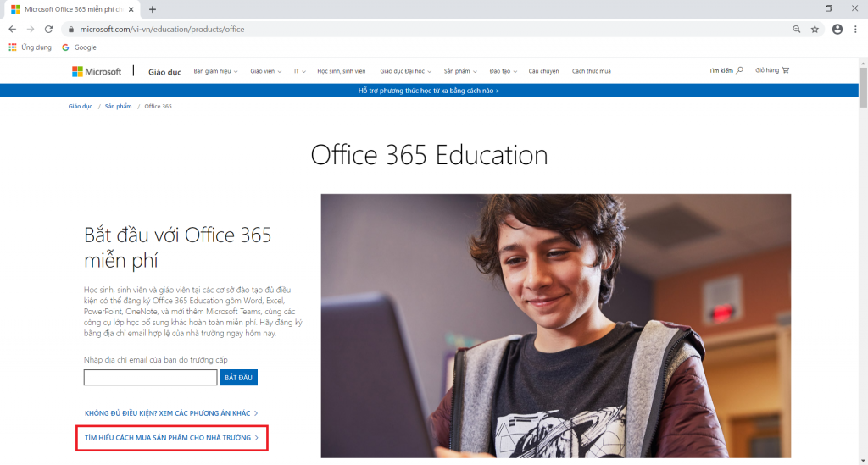The height and width of the screenshot is (465, 868).
Task: Go back using browser back arrow
Action: 12,30
